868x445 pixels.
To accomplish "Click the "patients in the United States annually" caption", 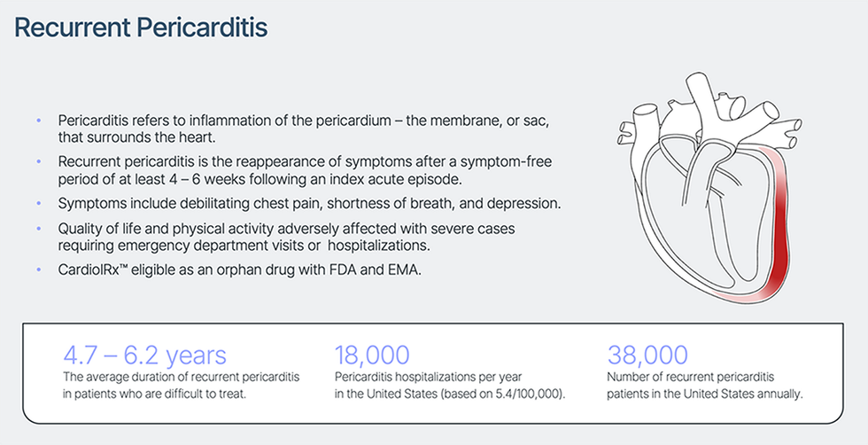I will pyautogui.click(x=704, y=394).
